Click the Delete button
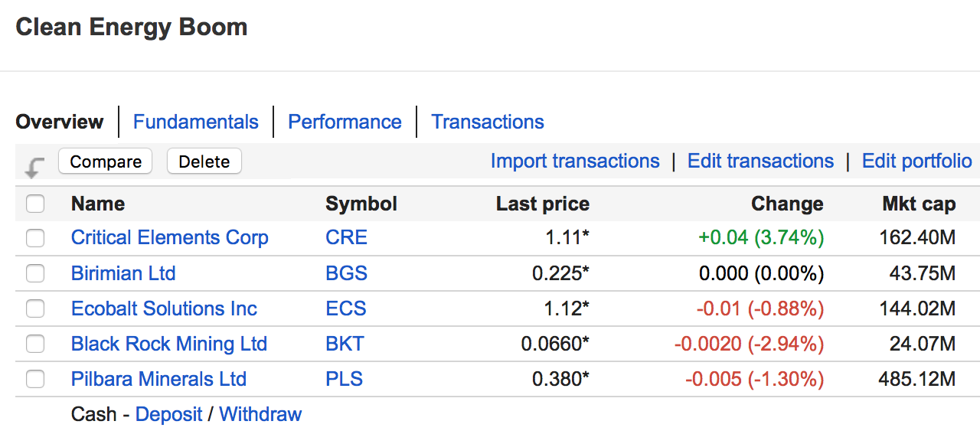This screenshot has height=444, width=980. 204,162
